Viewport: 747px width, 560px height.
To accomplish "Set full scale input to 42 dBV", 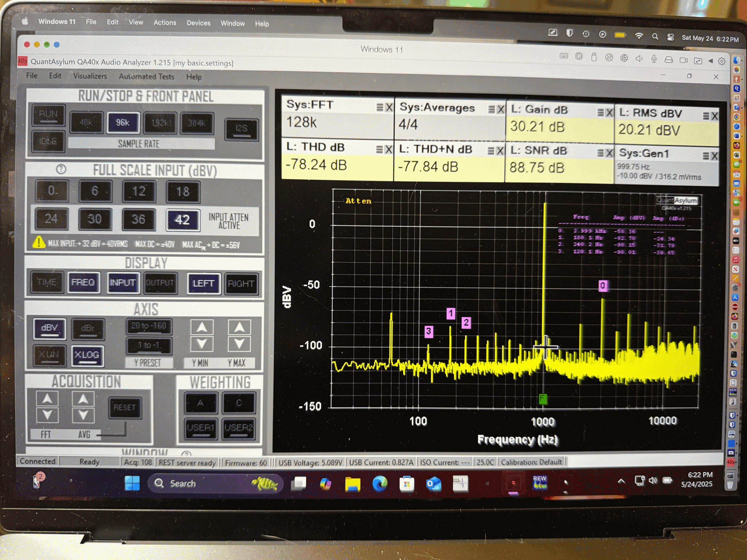I will click(183, 220).
